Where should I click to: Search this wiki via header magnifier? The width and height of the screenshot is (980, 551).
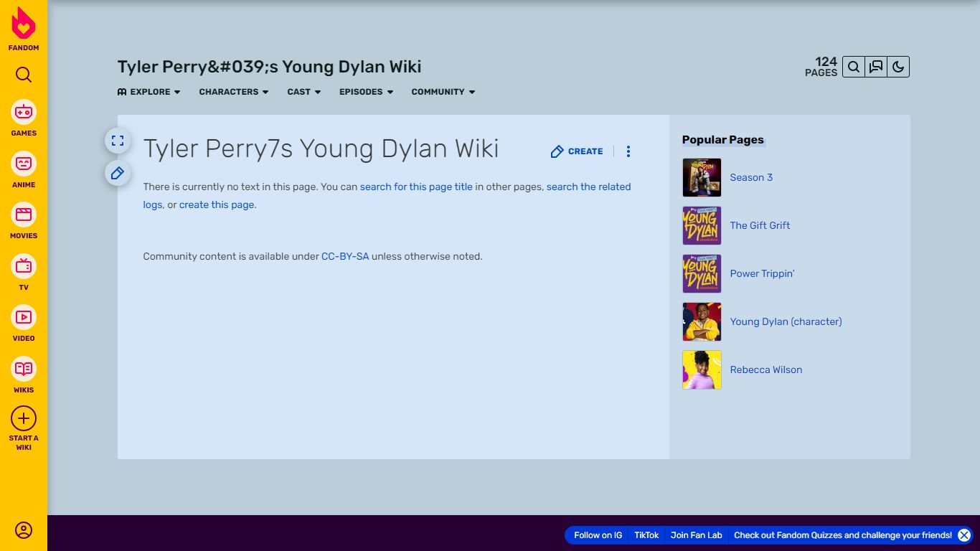pos(854,67)
